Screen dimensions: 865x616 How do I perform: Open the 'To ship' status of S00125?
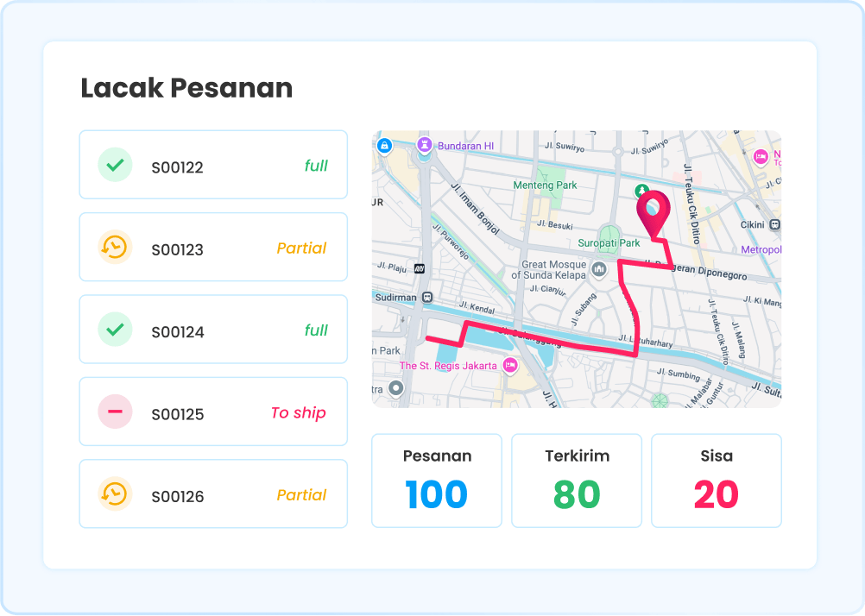(298, 413)
